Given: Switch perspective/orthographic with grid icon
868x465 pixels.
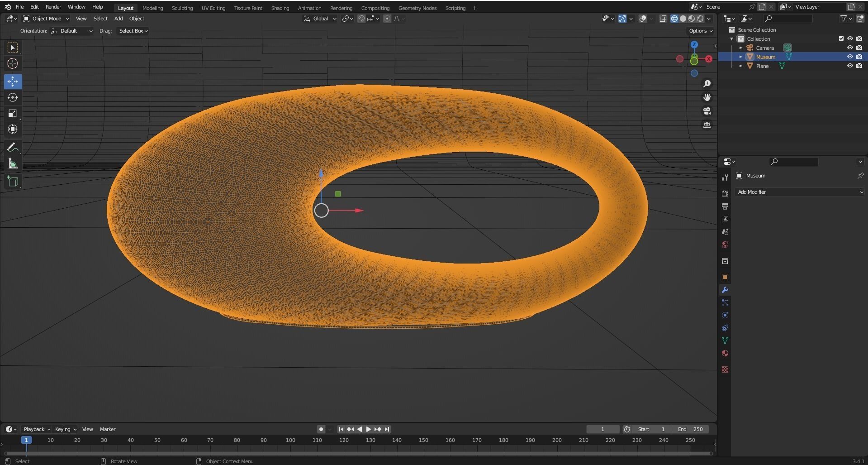Looking at the screenshot, I should coord(707,125).
